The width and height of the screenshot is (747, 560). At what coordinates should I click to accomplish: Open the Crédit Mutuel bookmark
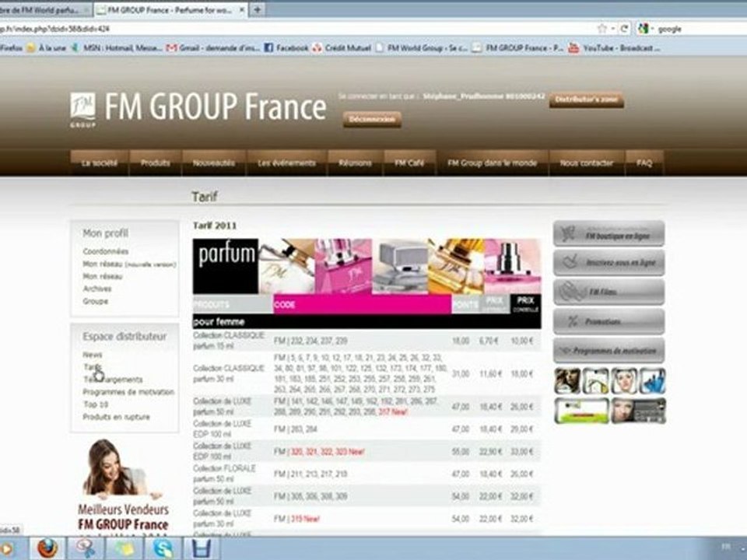[342, 47]
